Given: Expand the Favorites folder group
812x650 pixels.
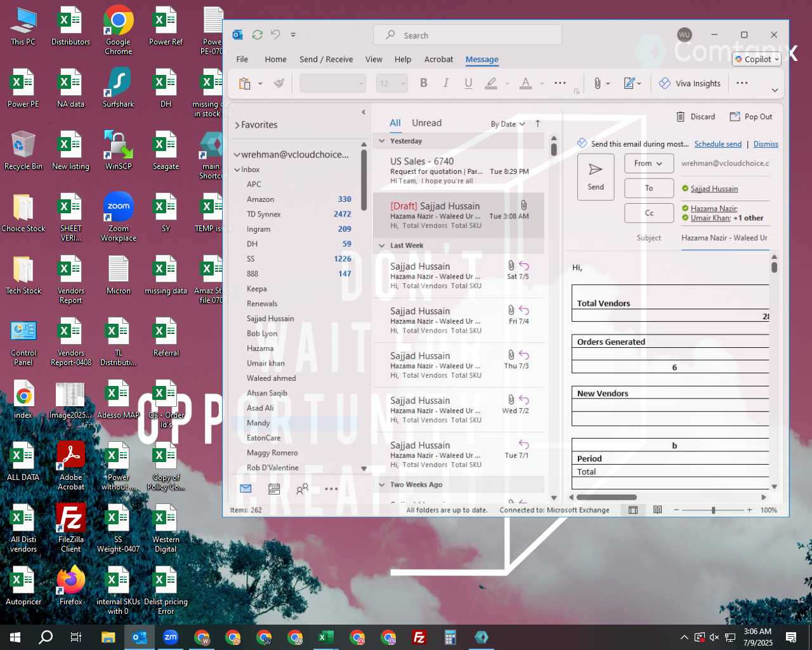Looking at the screenshot, I should [x=237, y=125].
